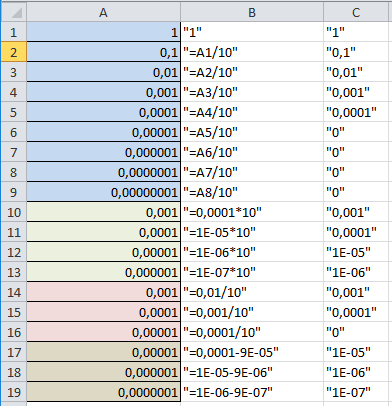This screenshot has height=406, width=392.
Task: Select row 13 header
Action: [14, 272]
